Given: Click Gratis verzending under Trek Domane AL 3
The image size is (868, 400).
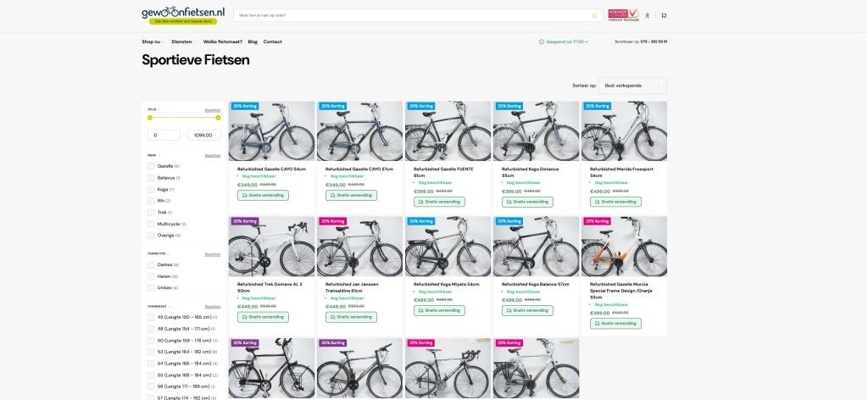Looking at the screenshot, I should [x=263, y=317].
